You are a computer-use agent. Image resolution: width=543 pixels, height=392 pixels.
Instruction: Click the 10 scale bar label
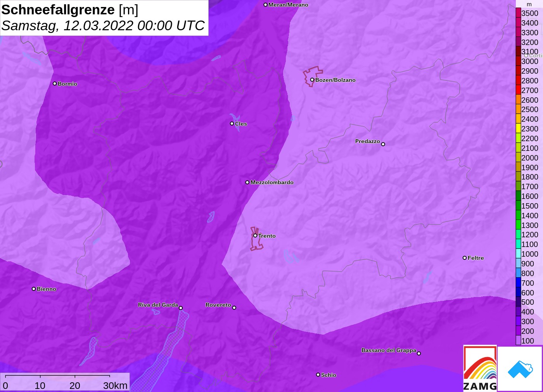(x=40, y=385)
